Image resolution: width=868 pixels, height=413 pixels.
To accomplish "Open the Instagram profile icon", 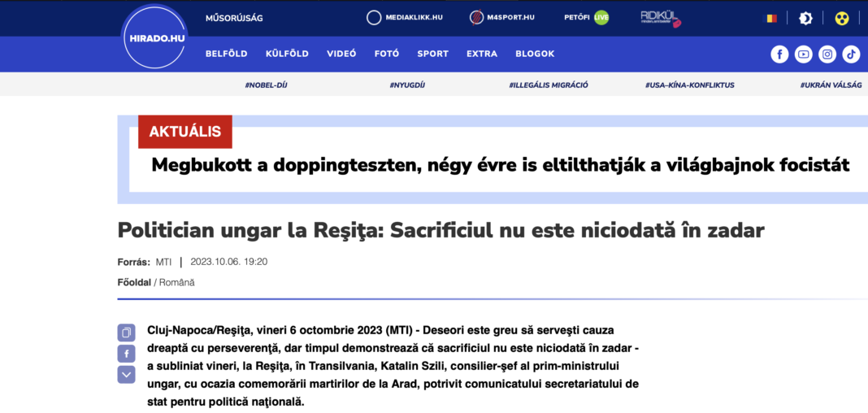I will coord(827,54).
